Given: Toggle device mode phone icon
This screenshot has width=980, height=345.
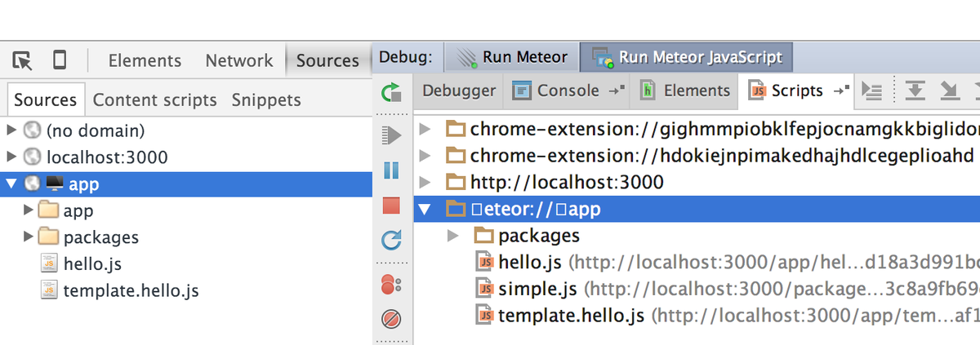Looking at the screenshot, I should 60,60.
